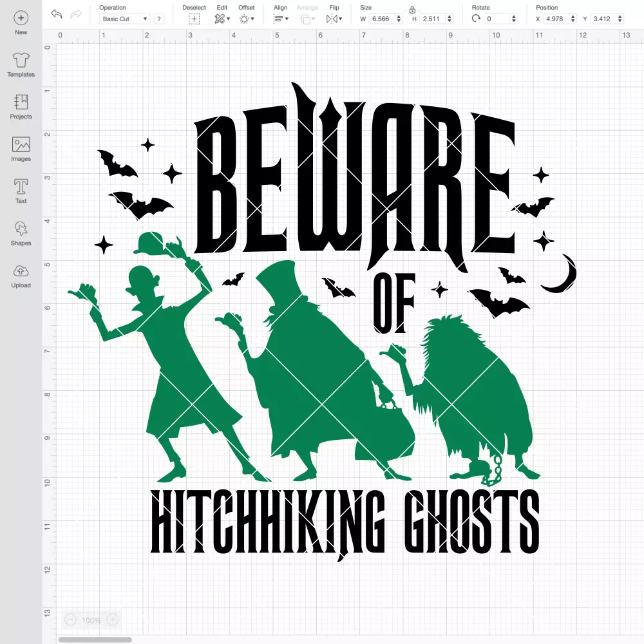Viewport: 644px width, 644px height.
Task: Adjust the Rotate stepper arrows
Action: 513,19
